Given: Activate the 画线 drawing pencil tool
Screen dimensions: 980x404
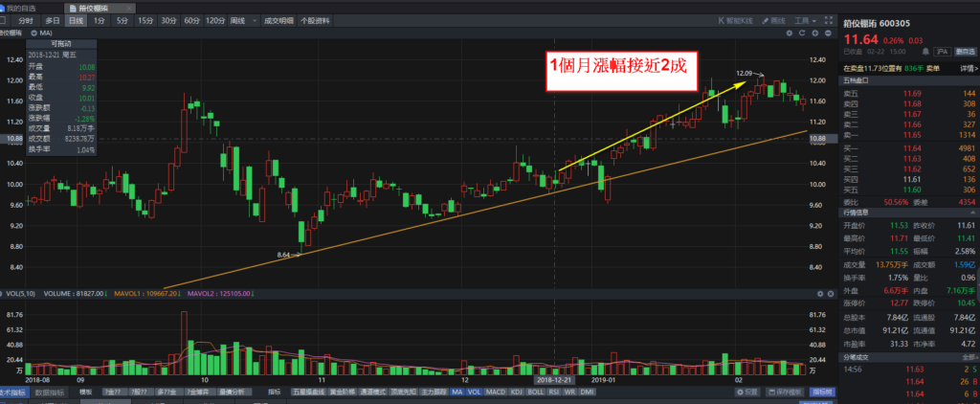Looking at the screenshot, I should (x=773, y=21).
